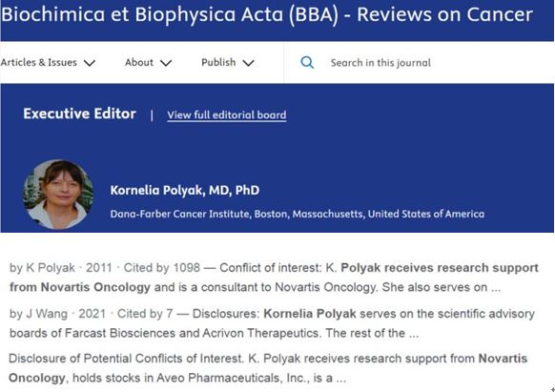Click the bold Polyak receives research support text
This screenshot has width=555, height=392.
440,268
